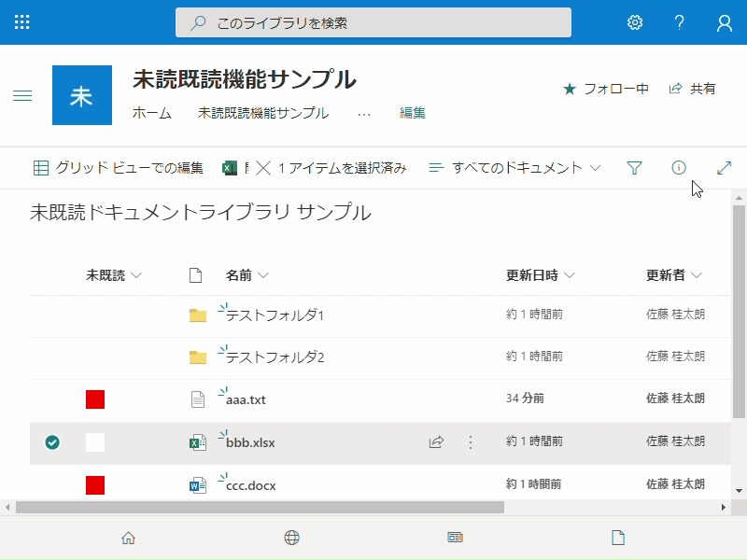Screen dimensions: 747x560
Task: Open the account profile icon
Action: [725, 22]
